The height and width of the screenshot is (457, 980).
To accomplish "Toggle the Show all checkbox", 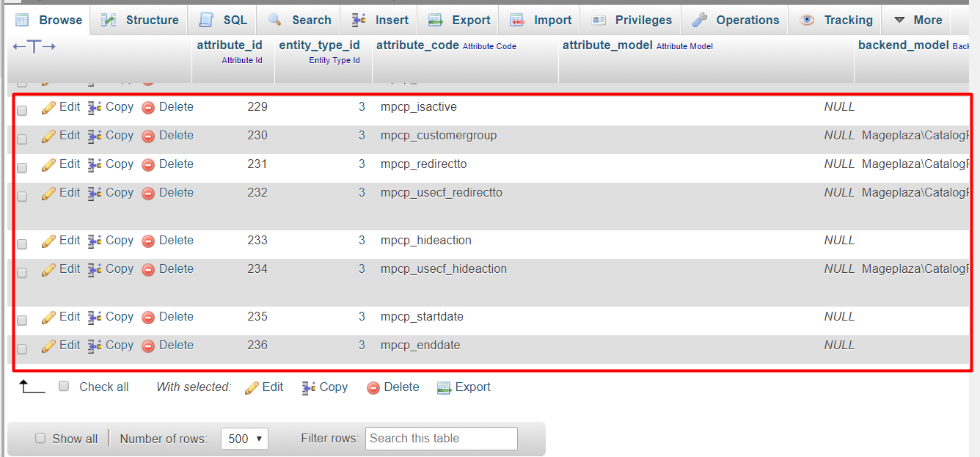I will coord(40,438).
